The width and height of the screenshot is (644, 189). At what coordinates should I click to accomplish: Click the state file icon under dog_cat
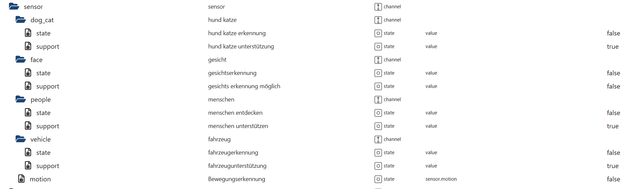(28, 33)
